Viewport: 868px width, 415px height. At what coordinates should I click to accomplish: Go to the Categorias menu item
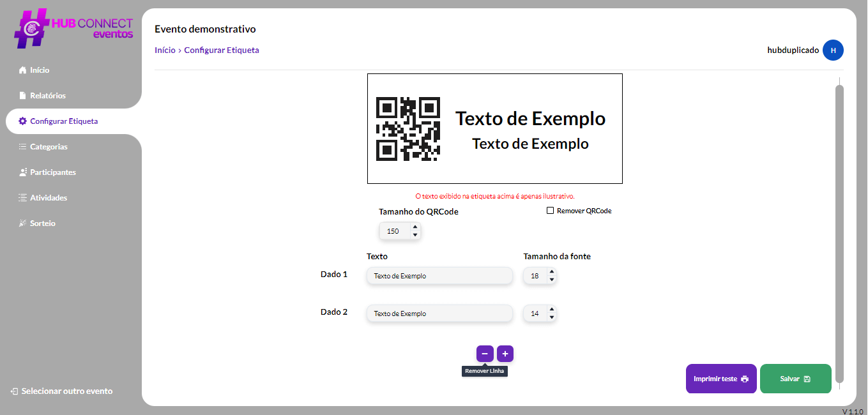[49, 147]
